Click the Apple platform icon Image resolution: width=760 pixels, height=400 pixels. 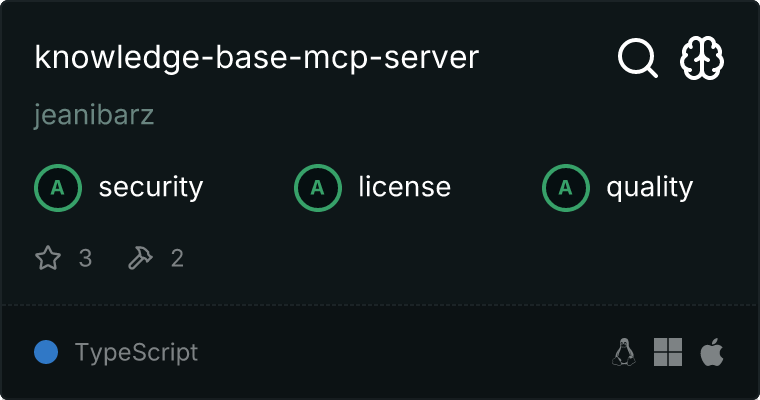(x=712, y=352)
